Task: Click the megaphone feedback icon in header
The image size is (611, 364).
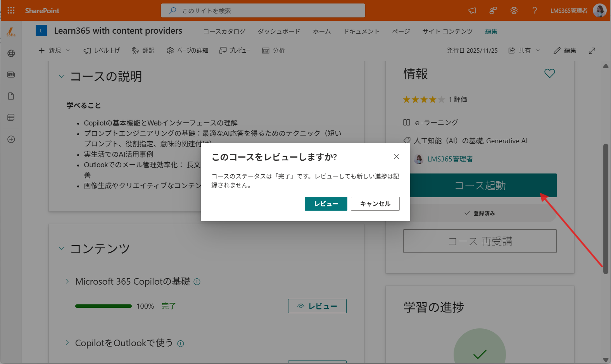Action: 472,10
